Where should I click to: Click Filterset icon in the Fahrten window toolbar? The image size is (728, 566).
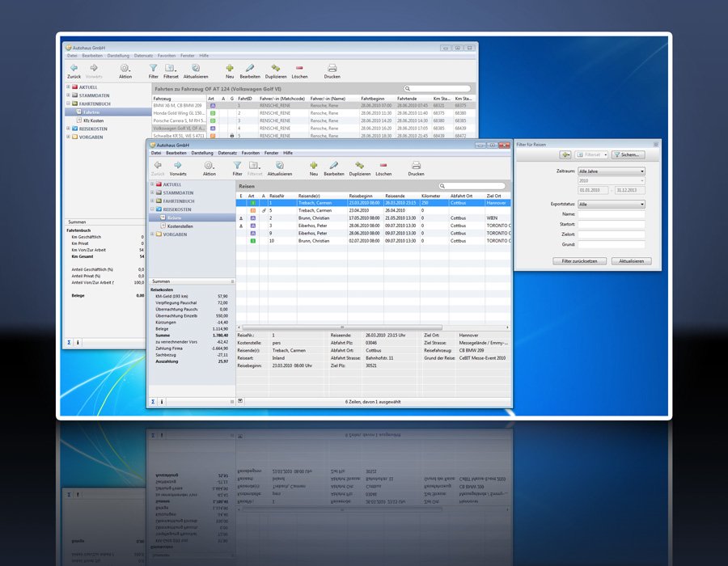coord(170,69)
